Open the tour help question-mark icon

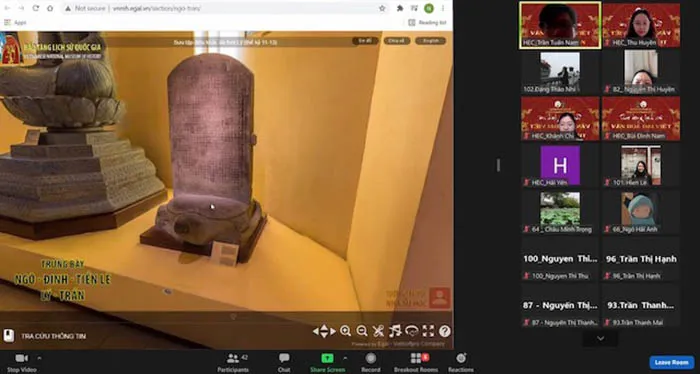click(x=445, y=331)
